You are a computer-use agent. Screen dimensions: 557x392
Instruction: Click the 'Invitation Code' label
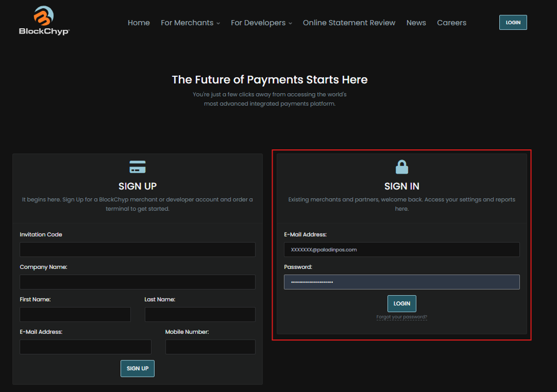click(41, 235)
